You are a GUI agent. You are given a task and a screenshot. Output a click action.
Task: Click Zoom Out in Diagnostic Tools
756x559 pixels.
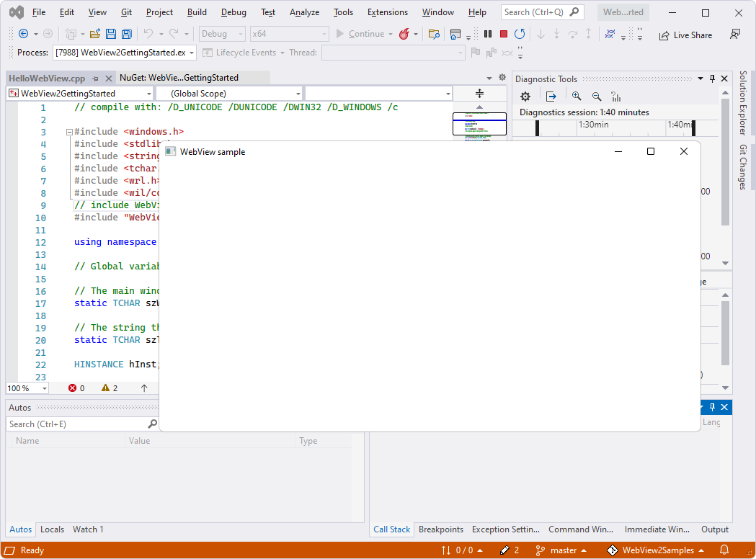coord(596,97)
